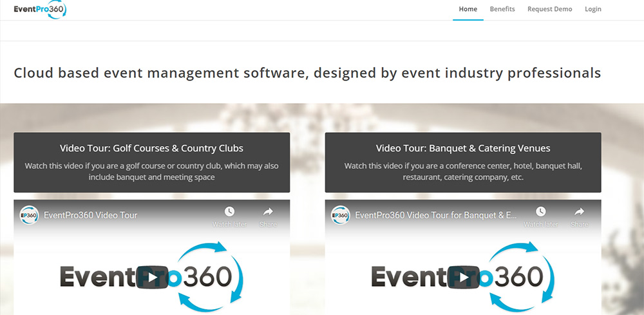Screen dimensions: 644x315
Task: Open EP360 channel avatar on golf video
Action: click(29, 215)
